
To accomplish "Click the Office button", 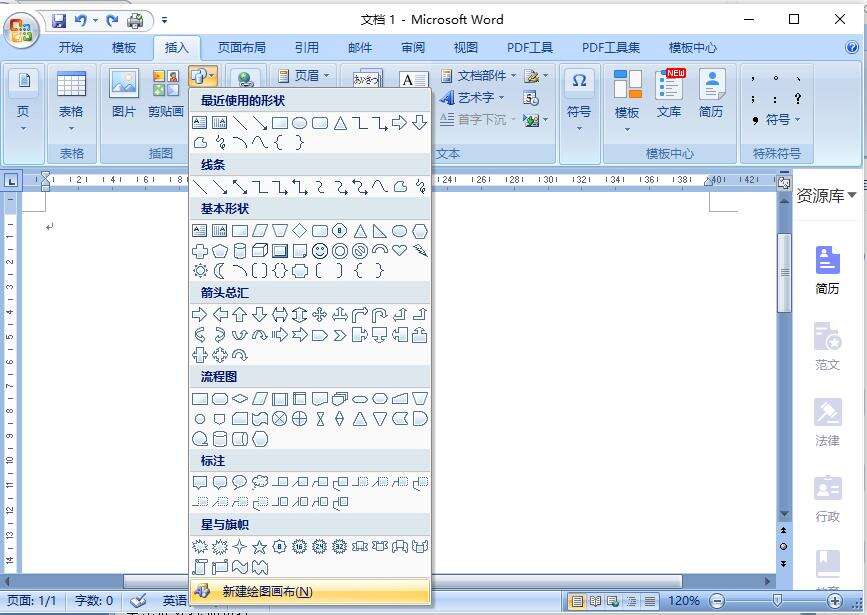I will tap(21, 29).
